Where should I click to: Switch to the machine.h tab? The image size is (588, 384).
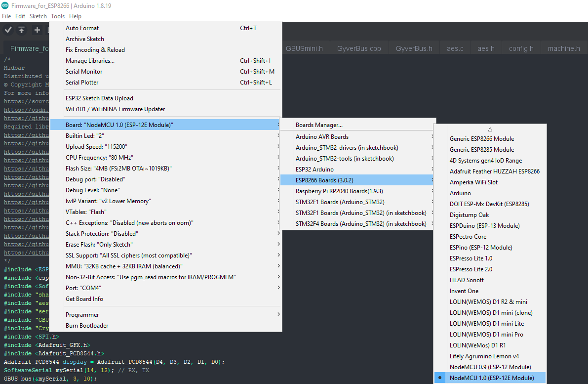(564, 48)
